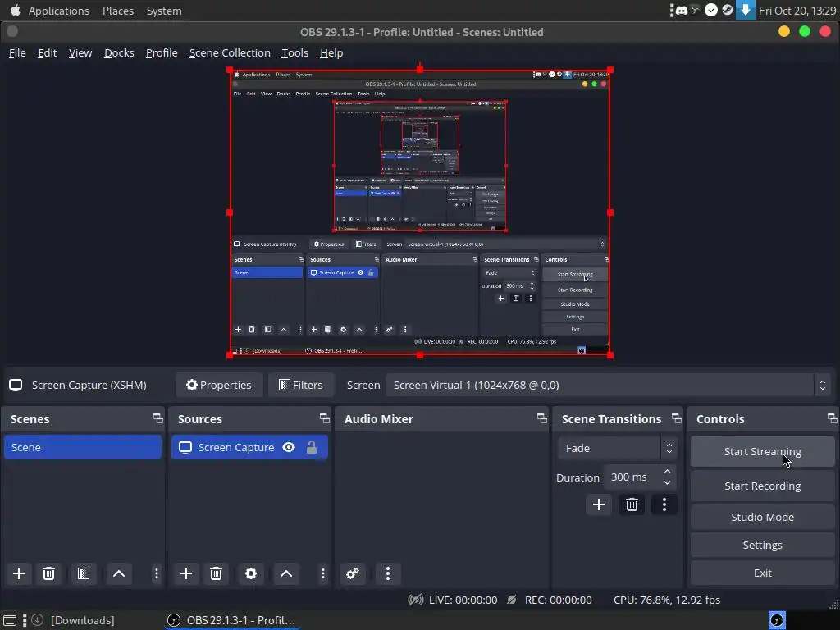This screenshot has height=630, width=840.
Task: Show desktop icon in bottom panel
Action: 10,620
